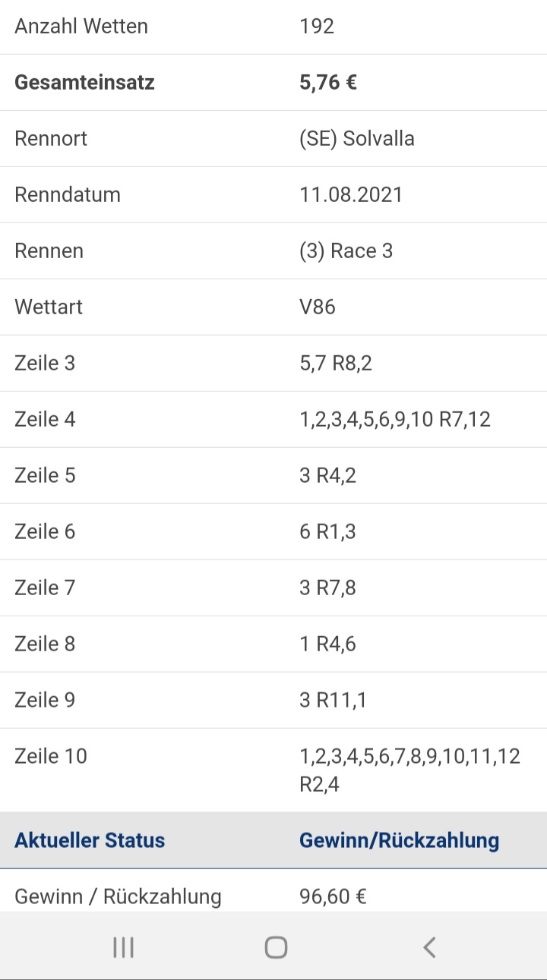Tap the Gewinn/Rückzahlung header label
547x980 pixels.
400,840
